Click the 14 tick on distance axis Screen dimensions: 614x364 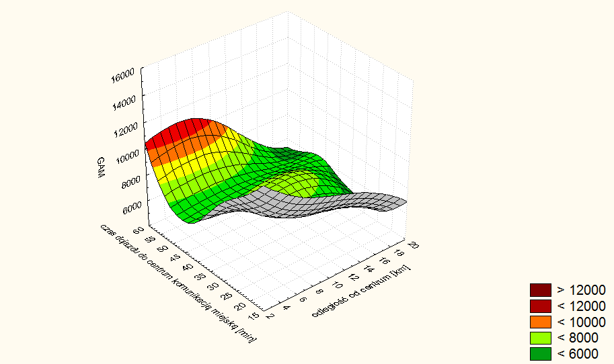(x=369, y=269)
